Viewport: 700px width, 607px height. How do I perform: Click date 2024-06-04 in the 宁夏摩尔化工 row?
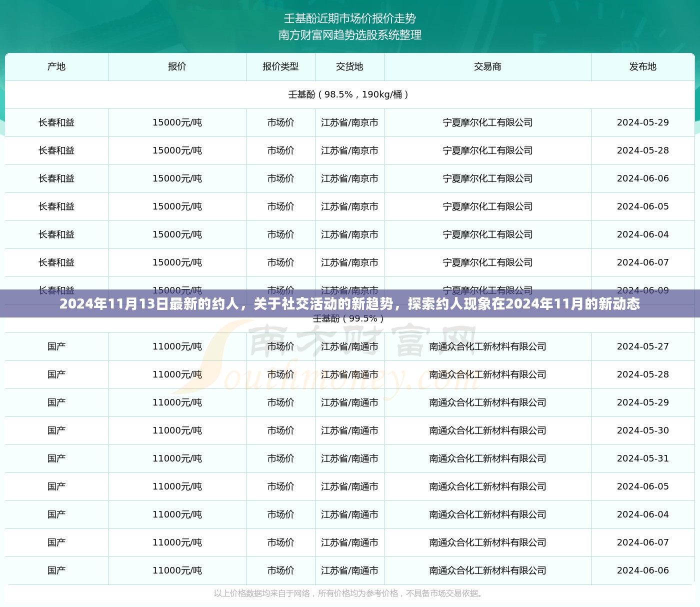point(642,234)
